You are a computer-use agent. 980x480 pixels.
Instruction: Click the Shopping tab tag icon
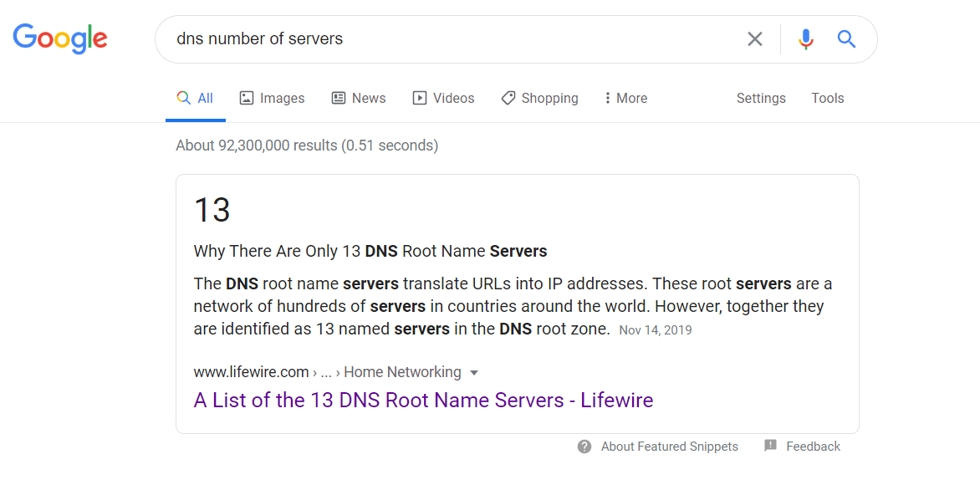[x=508, y=98]
